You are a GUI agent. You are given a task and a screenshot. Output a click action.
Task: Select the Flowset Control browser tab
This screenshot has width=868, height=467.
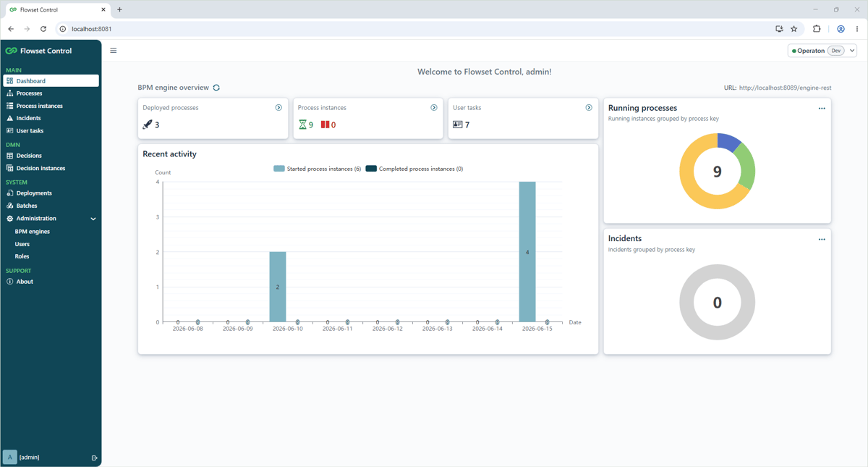56,9
